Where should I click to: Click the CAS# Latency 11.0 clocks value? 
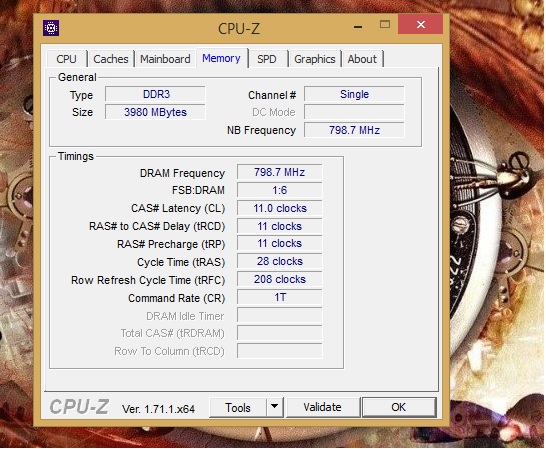point(280,208)
